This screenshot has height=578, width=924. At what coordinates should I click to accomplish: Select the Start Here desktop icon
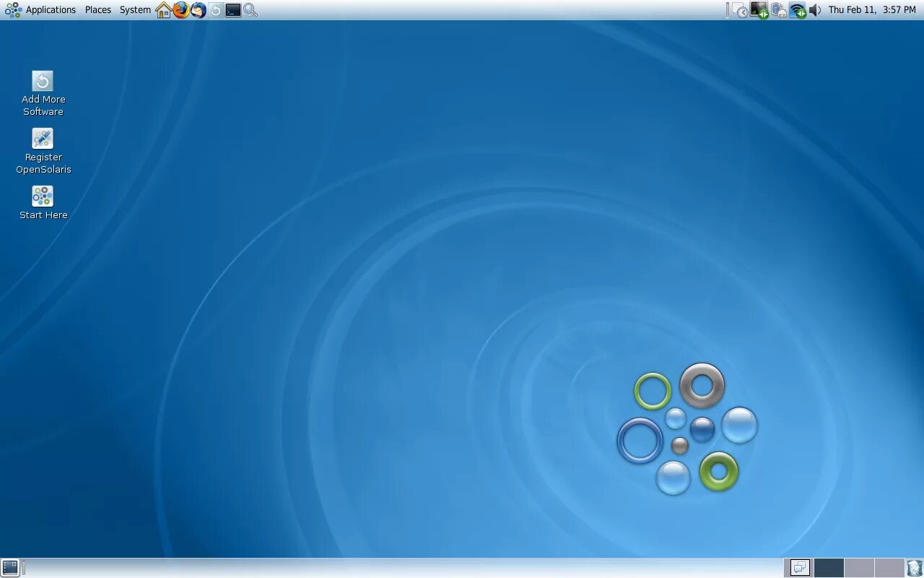tap(43, 204)
